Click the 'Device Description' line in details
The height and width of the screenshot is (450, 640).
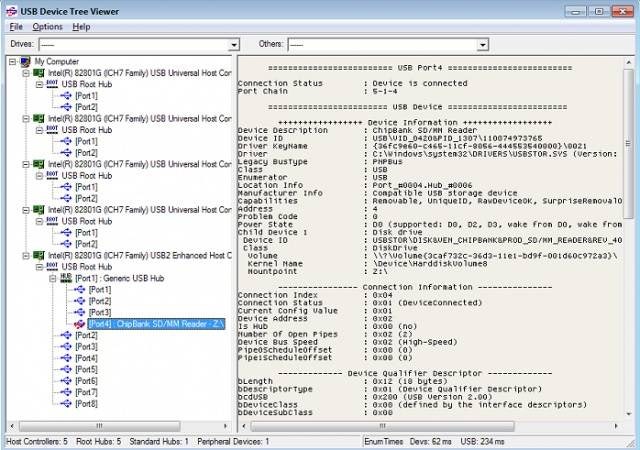(358, 131)
